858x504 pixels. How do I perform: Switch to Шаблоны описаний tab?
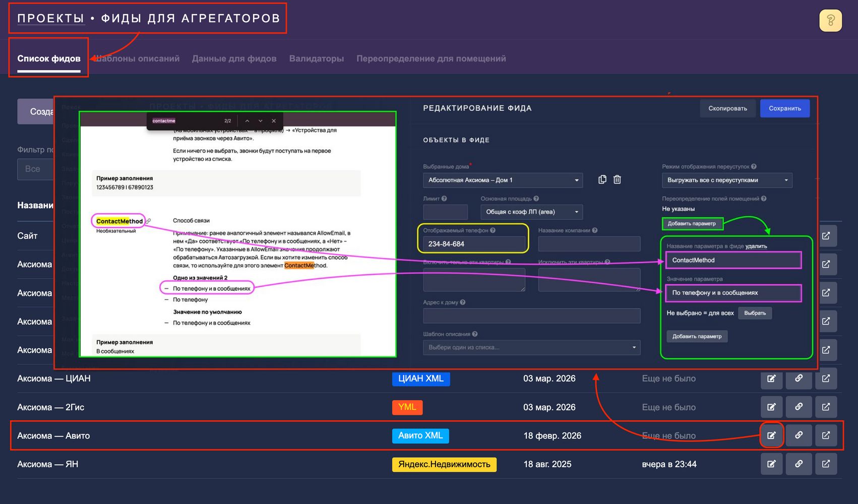(x=137, y=58)
